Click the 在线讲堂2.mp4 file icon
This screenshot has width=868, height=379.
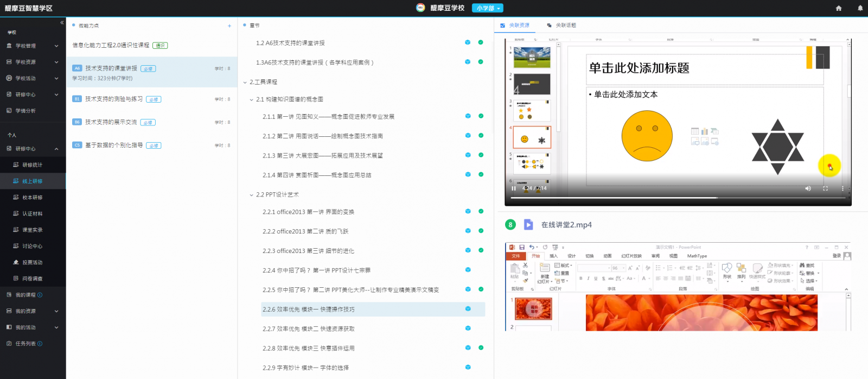click(x=528, y=225)
